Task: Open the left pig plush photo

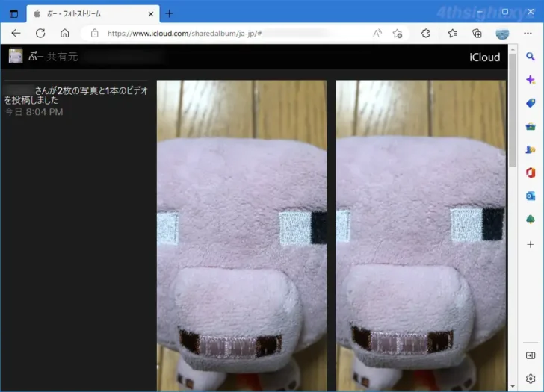Action: 241,236
